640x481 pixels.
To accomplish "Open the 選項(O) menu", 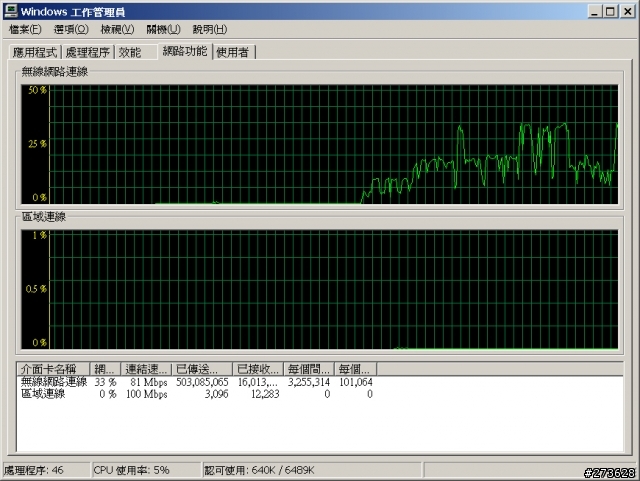I will [x=71, y=29].
